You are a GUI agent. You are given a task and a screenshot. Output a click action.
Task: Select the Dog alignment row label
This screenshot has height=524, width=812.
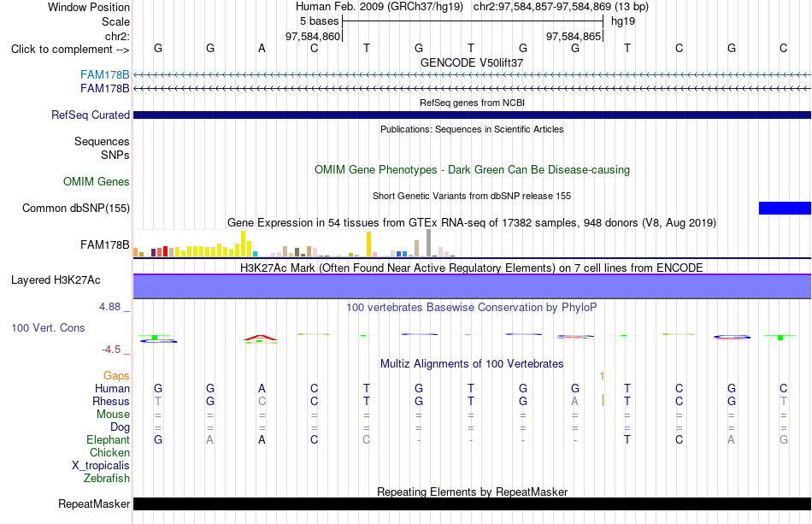[x=120, y=427]
